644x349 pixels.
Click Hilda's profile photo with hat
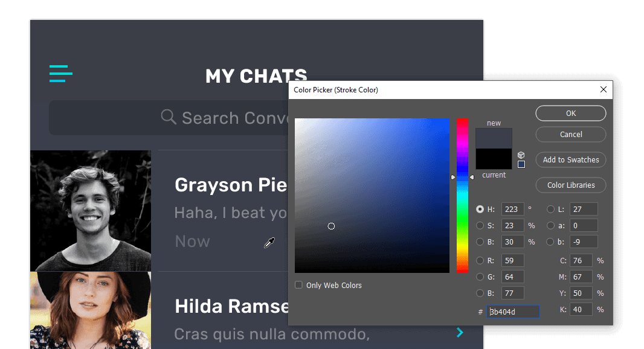(x=91, y=310)
